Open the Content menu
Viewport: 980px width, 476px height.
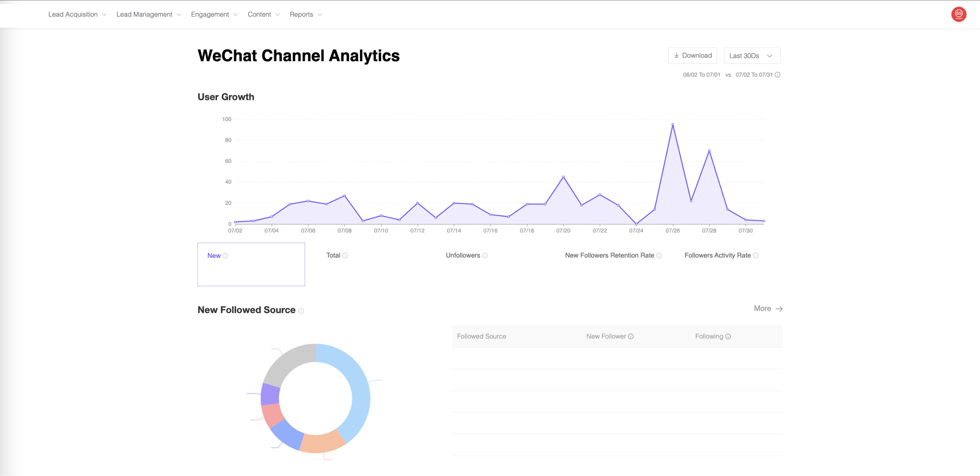(259, 15)
